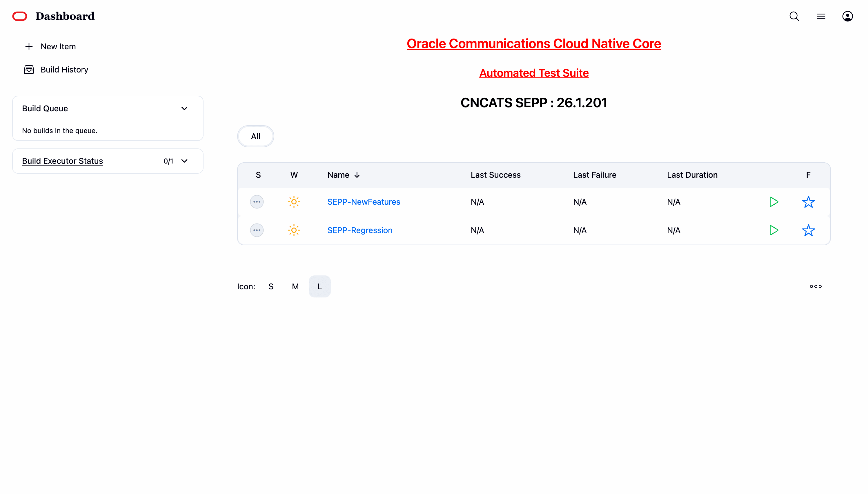The image size is (868, 494).
Task: Go to Dashboard breadcrumb title
Action: pyautogui.click(x=65, y=16)
